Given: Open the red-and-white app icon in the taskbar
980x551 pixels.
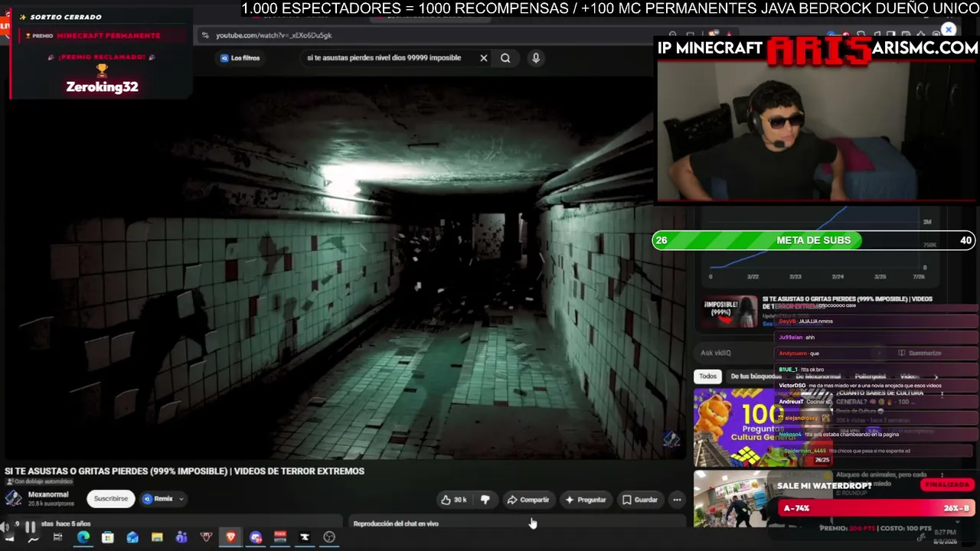Looking at the screenshot, I should (x=280, y=537).
